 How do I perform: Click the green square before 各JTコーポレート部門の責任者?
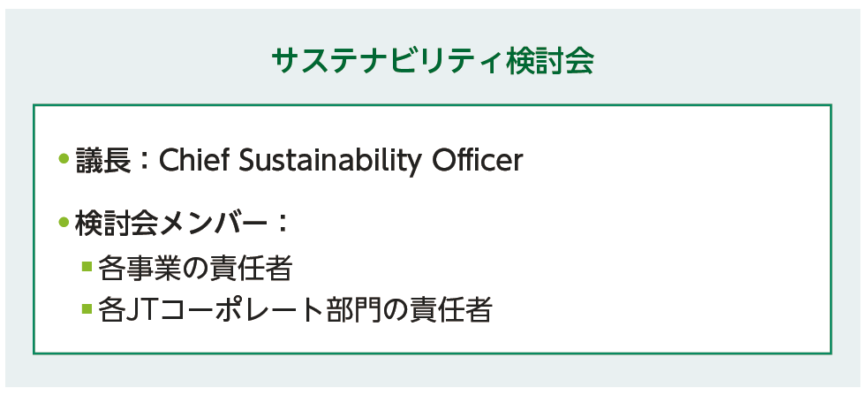tap(87, 308)
